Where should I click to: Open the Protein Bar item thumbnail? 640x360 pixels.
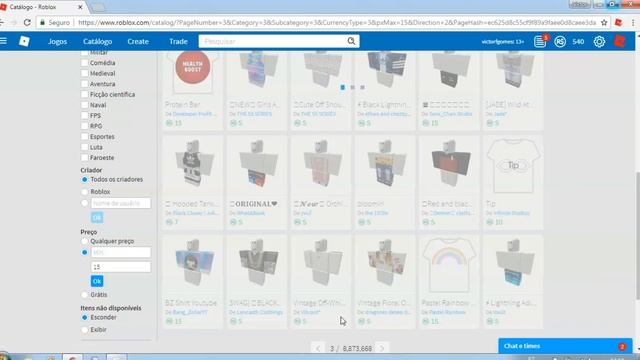tap(192, 72)
